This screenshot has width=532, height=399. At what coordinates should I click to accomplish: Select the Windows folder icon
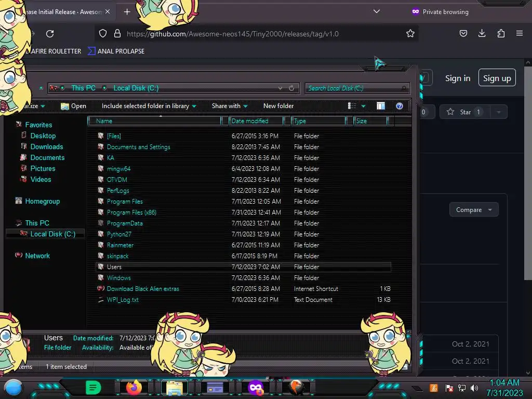[101, 277]
